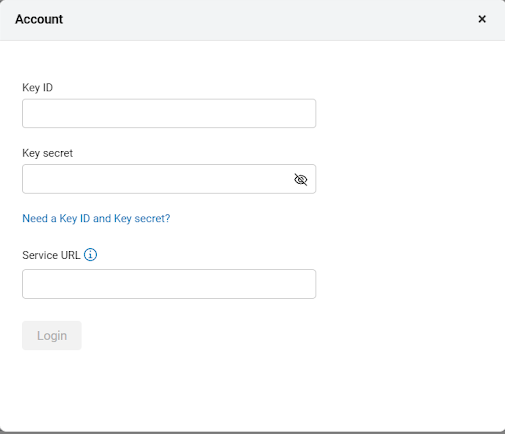Click the Service URL label text
This screenshot has width=505, height=434.
(51, 255)
